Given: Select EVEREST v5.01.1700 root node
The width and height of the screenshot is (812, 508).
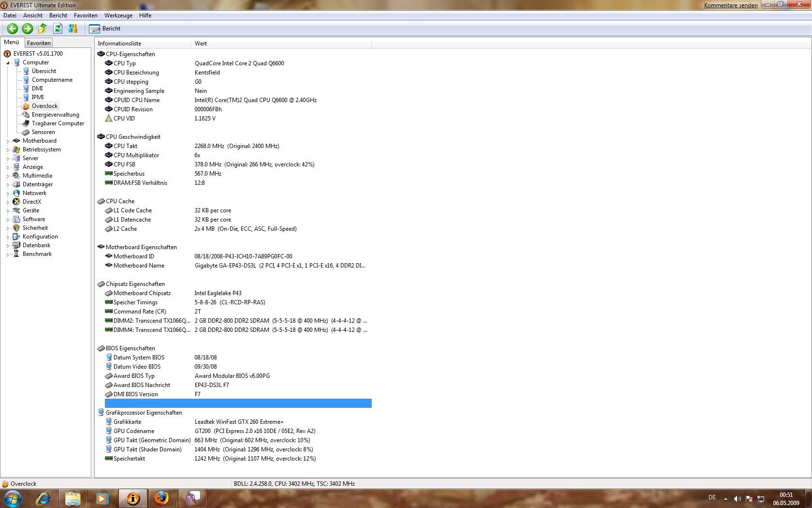Looking at the screenshot, I should tap(38, 54).
